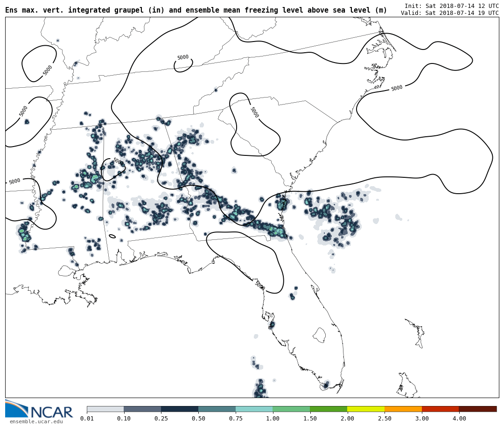The image size is (504, 427).
Task: Click the 2.00 colorbar tick label
Action: click(347, 418)
